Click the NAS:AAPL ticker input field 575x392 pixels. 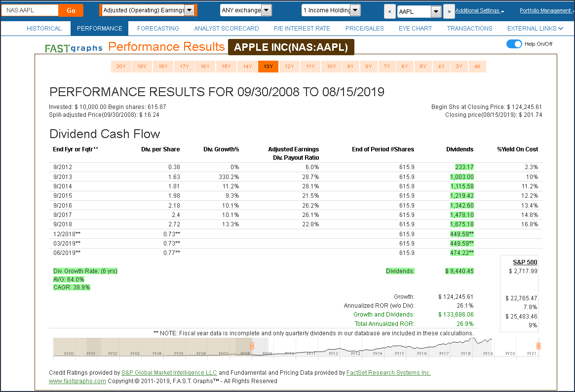[x=30, y=10]
